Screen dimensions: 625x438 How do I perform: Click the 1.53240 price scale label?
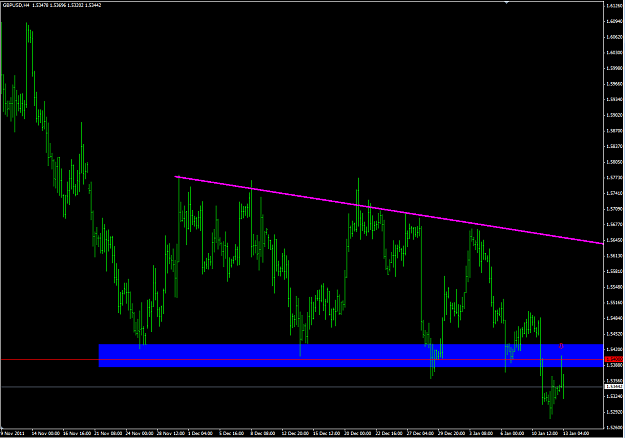click(614, 397)
